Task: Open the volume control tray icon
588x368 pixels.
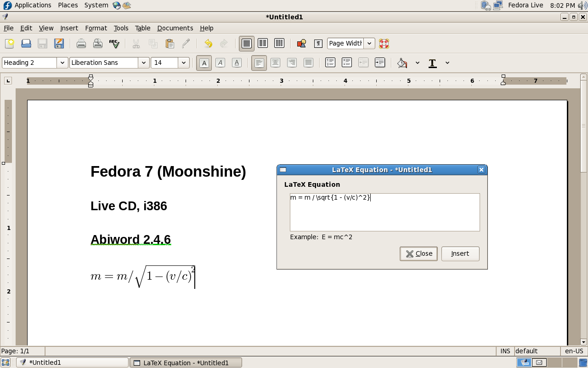Action: (x=582, y=6)
